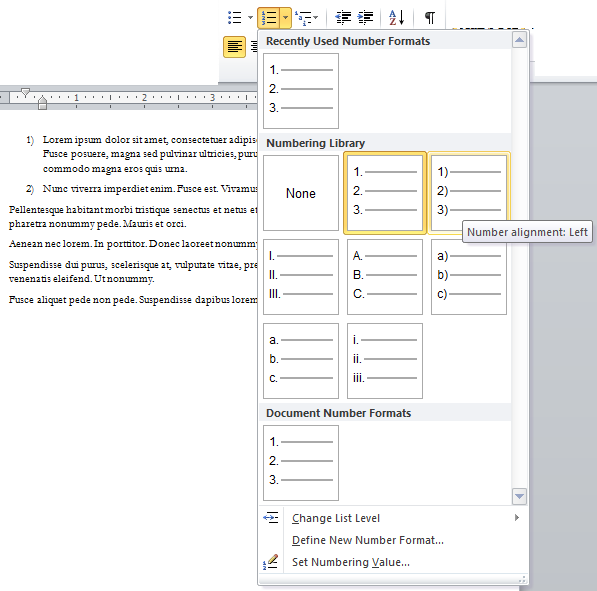Toggle Show/Hide paragraph marks icon

[x=430, y=18]
